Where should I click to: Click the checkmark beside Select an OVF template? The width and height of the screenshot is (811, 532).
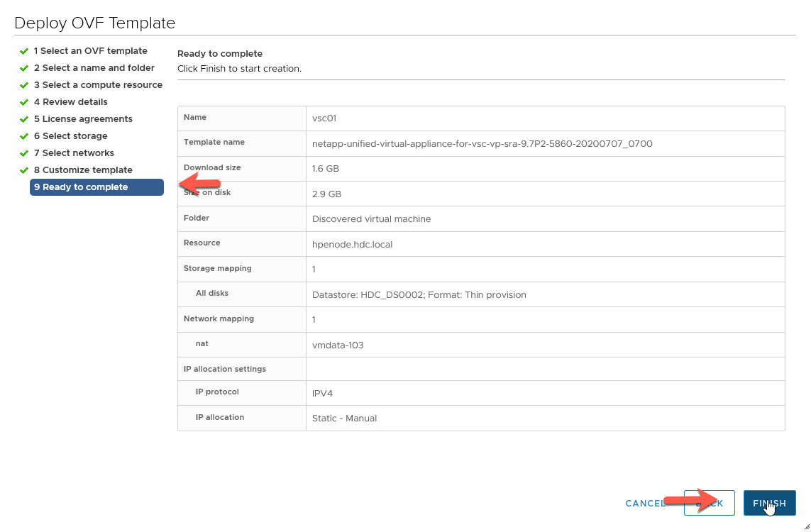click(24, 51)
